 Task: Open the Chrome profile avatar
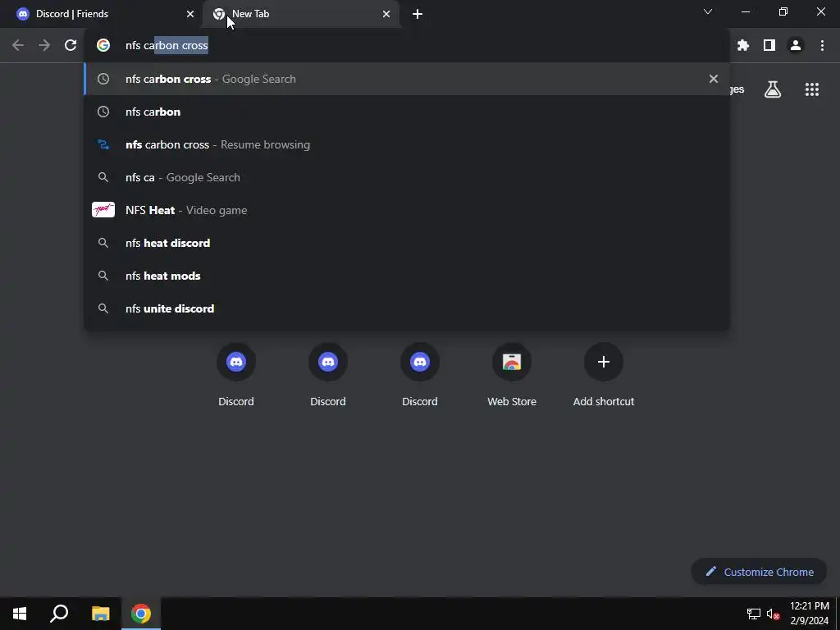pos(796,45)
